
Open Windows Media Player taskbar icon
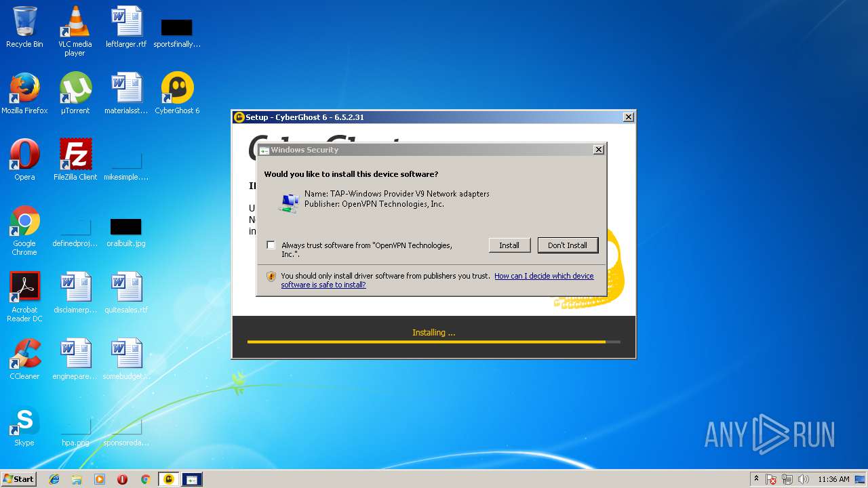[x=100, y=479]
